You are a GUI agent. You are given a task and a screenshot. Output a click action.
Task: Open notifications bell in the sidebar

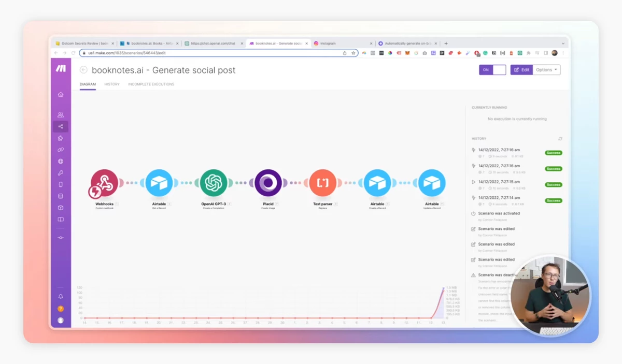(x=61, y=297)
